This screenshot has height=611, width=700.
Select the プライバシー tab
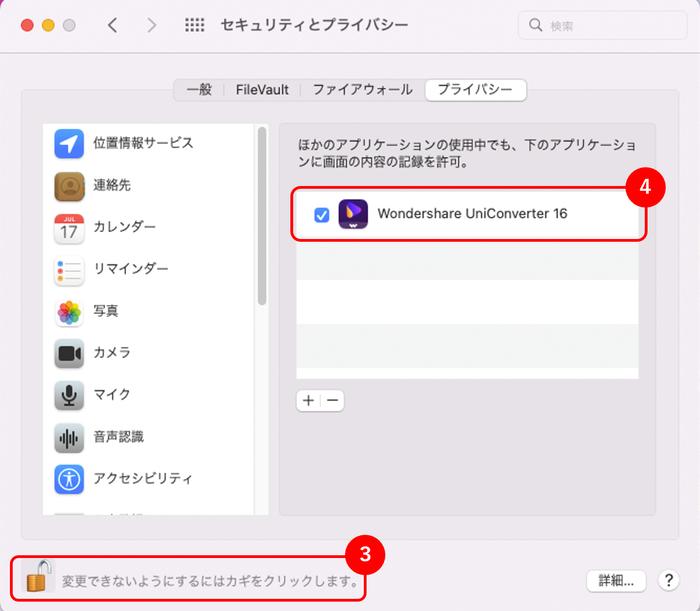tap(475, 90)
